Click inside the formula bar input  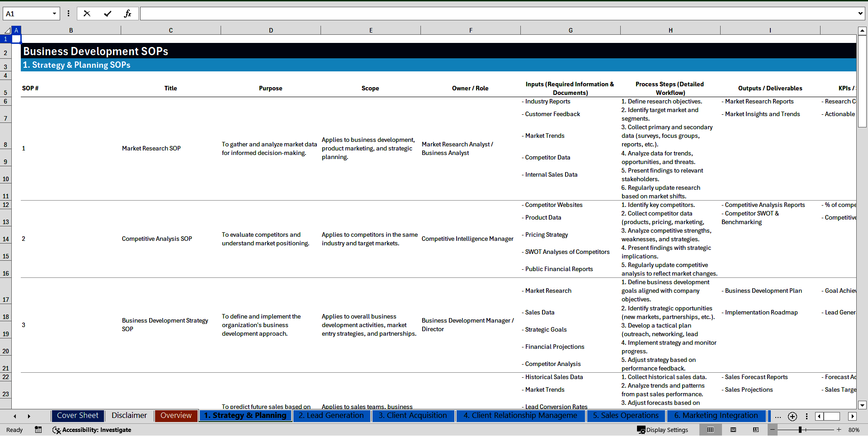coord(497,14)
